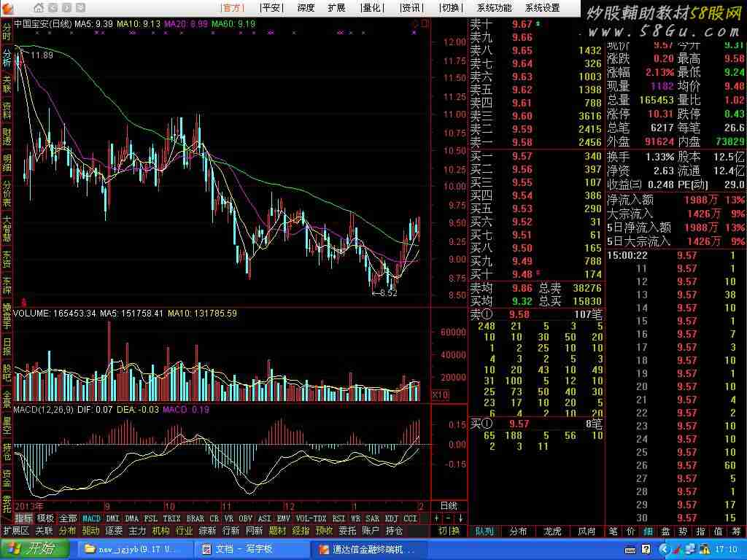Choose the VOL-TDX indicator tab
Image resolution: width=747 pixels, height=560 pixels.
[311, 518]
